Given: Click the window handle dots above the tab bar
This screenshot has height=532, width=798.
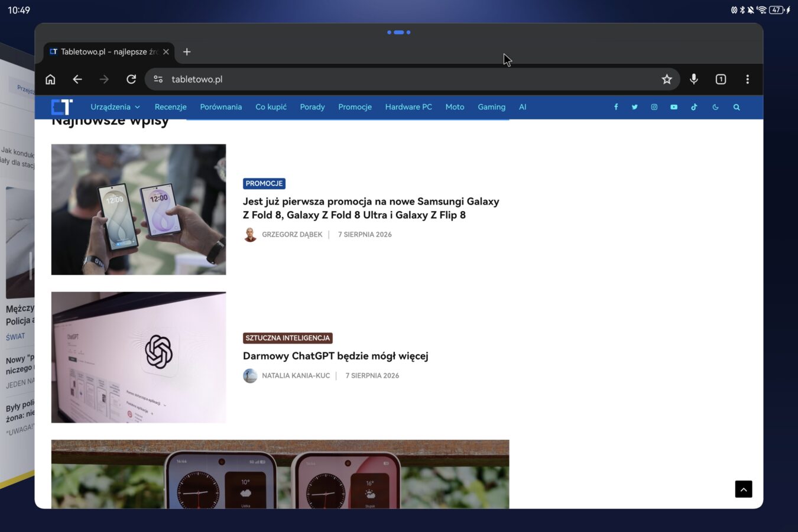Looking at the screenshot, I should pyautogui.click(x=399, y=33).
